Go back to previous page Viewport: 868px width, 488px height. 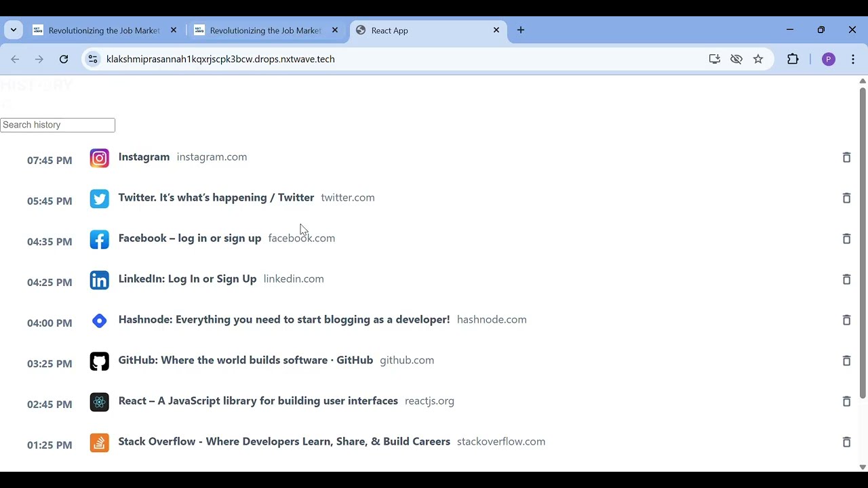[x=15, y=59]
